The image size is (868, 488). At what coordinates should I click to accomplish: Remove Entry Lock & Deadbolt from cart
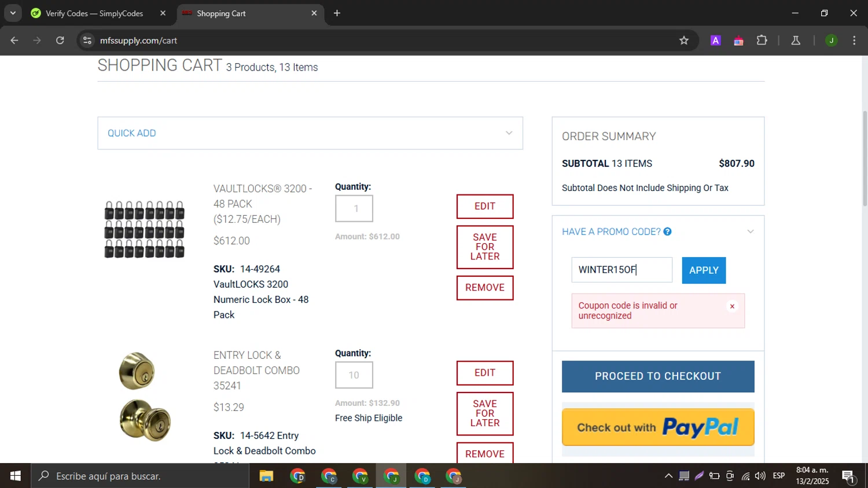pyautogui.click(x=485, y=454)
